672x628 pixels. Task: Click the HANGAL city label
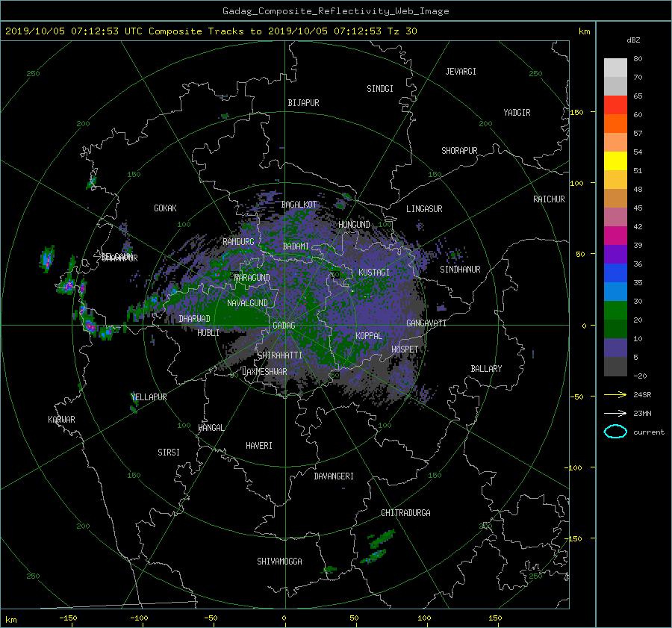[211, 428]
